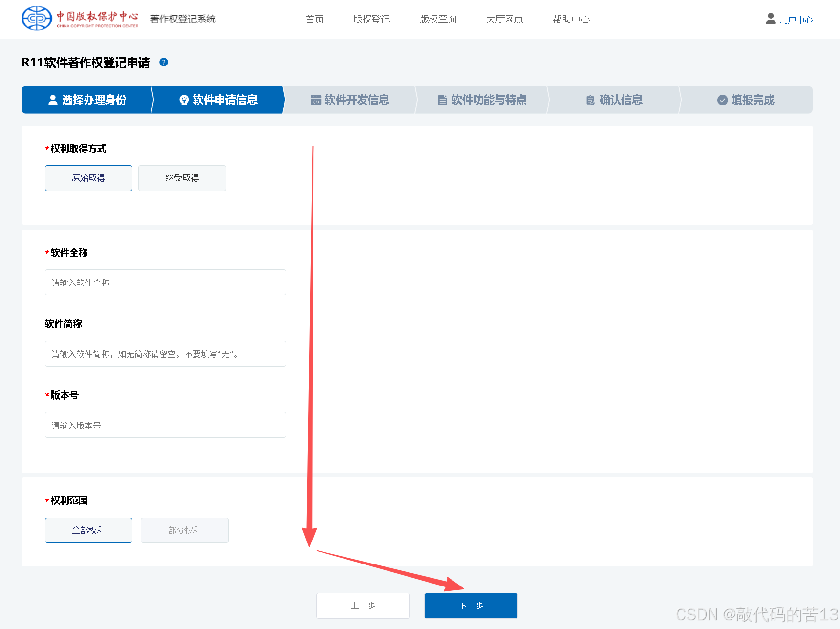Screen dimensions: 840x629
Task: Click the 权利范围 label
Action: [x=69, y=500]
